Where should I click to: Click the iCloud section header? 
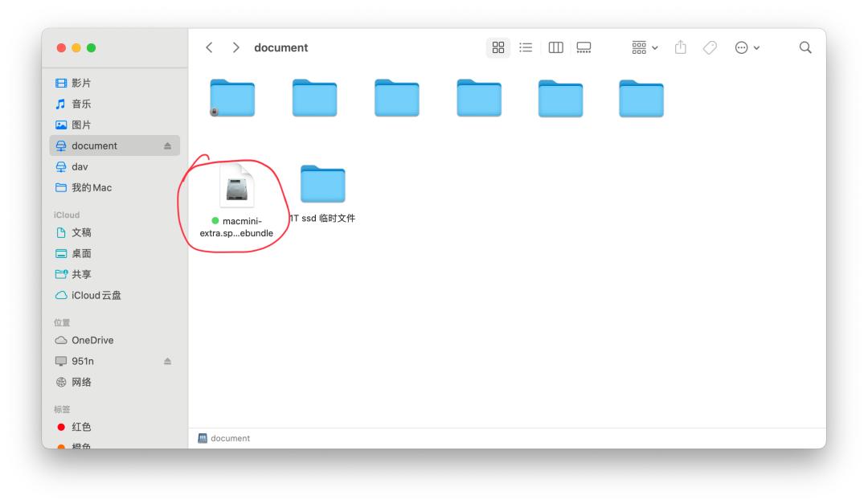click(x=67, y=215)
